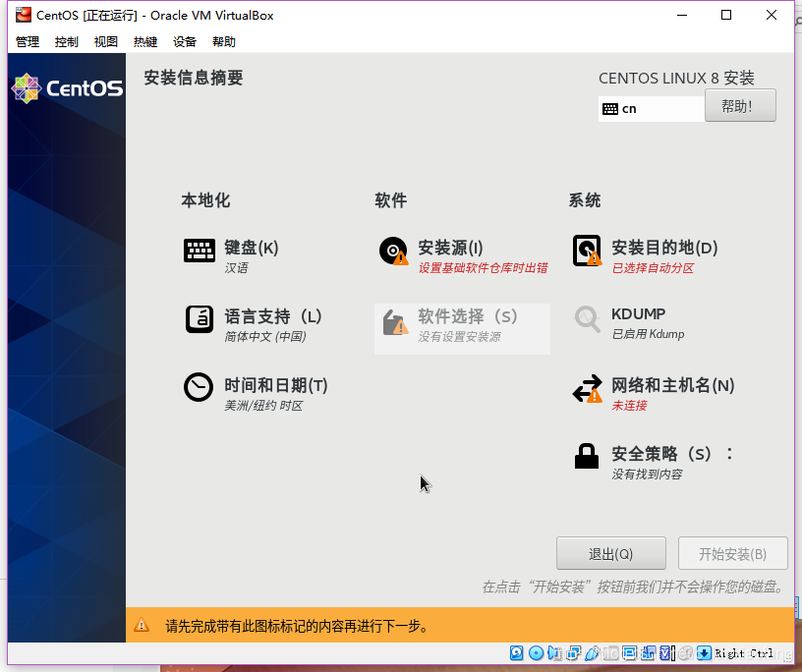Viewport: 802px width, 672px height.
Task: Click the 帮助! help button
Action: pyautogui.click(x=740, y=106)
